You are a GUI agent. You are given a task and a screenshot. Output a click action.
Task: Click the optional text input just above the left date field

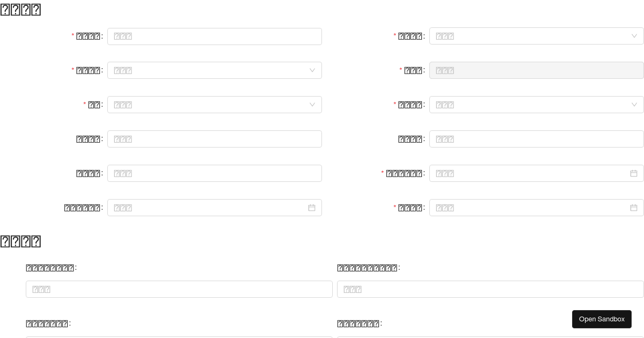pos(215,173)
